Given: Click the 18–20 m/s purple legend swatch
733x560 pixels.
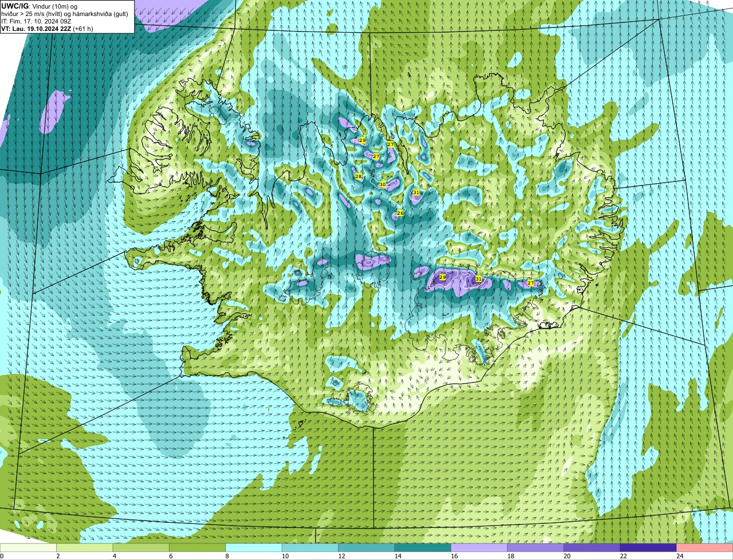Looking at the screenshot, I should [x=535, y=547].
